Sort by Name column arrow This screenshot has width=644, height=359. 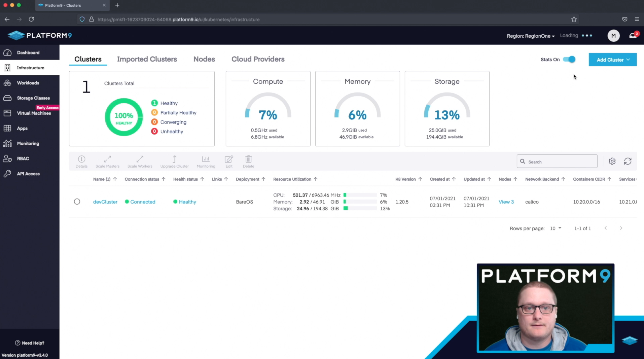(x=115, y=179)
